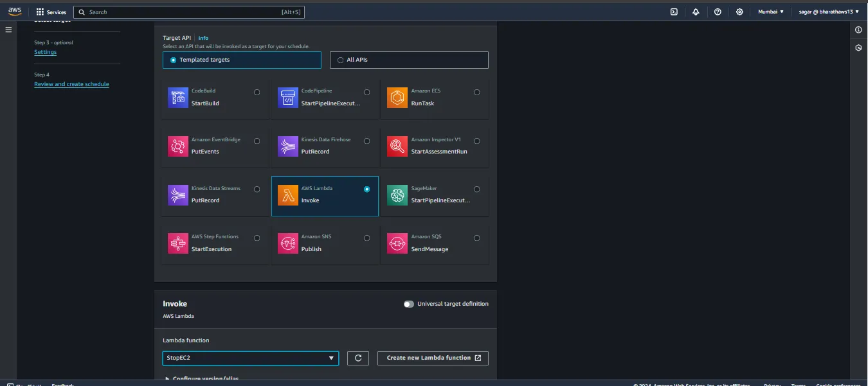
Task: Select CodePipeline StartPipelineExecution radio button
Action: point(367,92)
